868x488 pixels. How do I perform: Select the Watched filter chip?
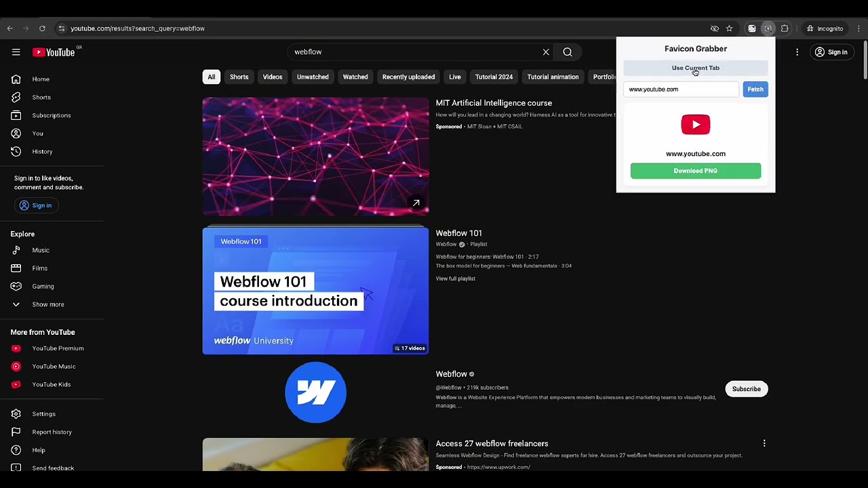[x=355, y=77]
